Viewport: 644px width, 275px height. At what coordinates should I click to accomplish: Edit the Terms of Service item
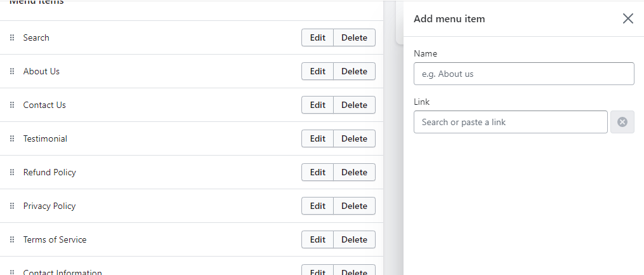(x=317, y=239)
